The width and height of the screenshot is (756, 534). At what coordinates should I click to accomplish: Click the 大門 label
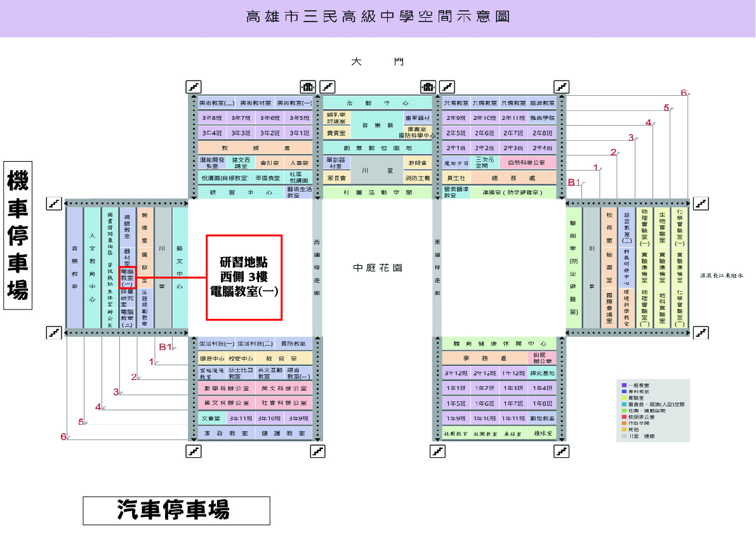click(x=378, y=62)
